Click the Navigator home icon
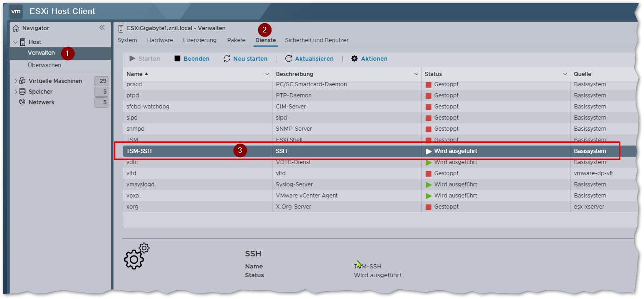This screenshot has height=299, width=644. pos(16,28)
